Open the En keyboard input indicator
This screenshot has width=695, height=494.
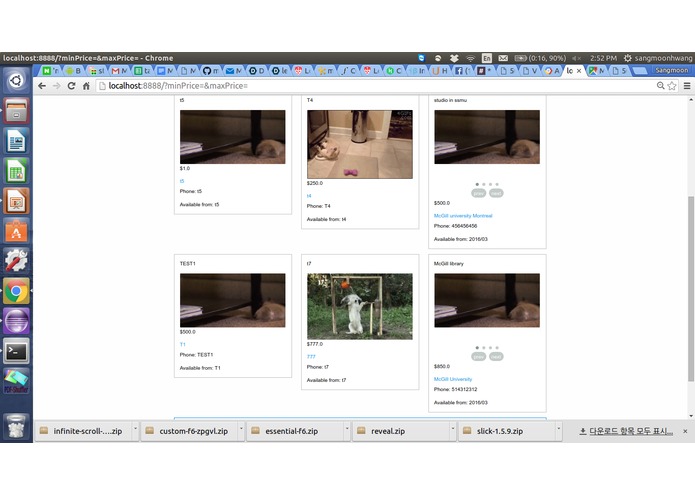[487, 58]
